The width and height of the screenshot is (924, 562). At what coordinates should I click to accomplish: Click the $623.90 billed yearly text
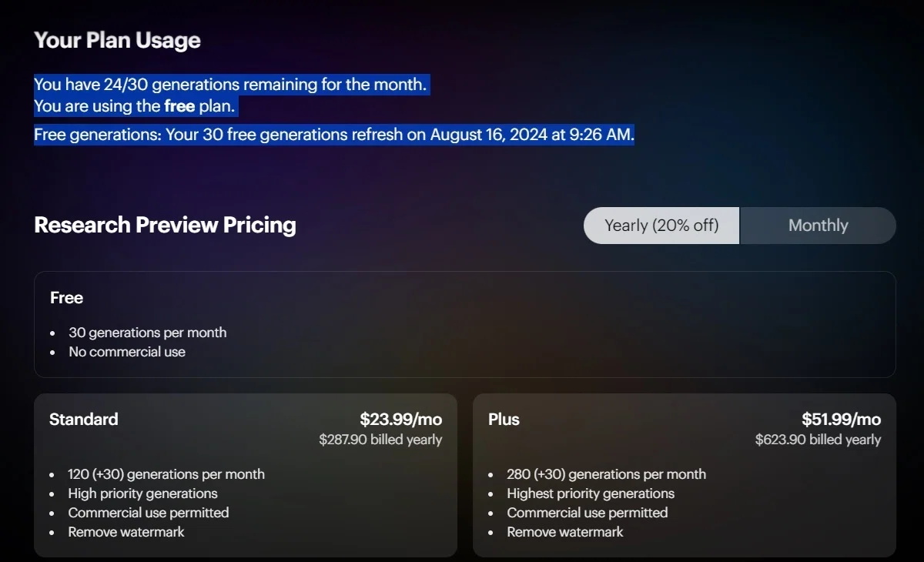(x=818, y=440)
